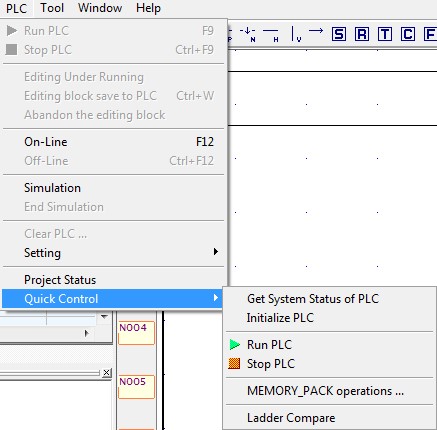Select the Set coil S toolbar icon
The width and height of the screenshot is (437, 430).
coord(339,34)
